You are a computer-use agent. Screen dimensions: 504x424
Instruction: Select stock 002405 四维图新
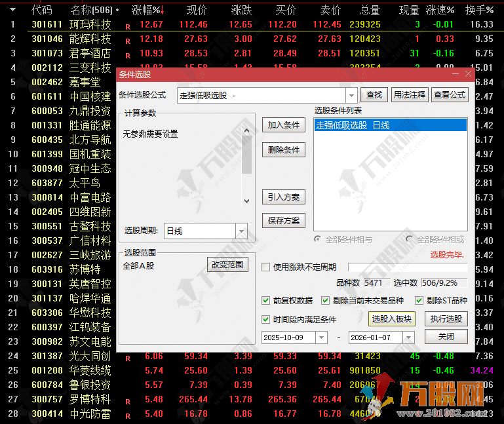pyautogui.click(x=71, y=212)
